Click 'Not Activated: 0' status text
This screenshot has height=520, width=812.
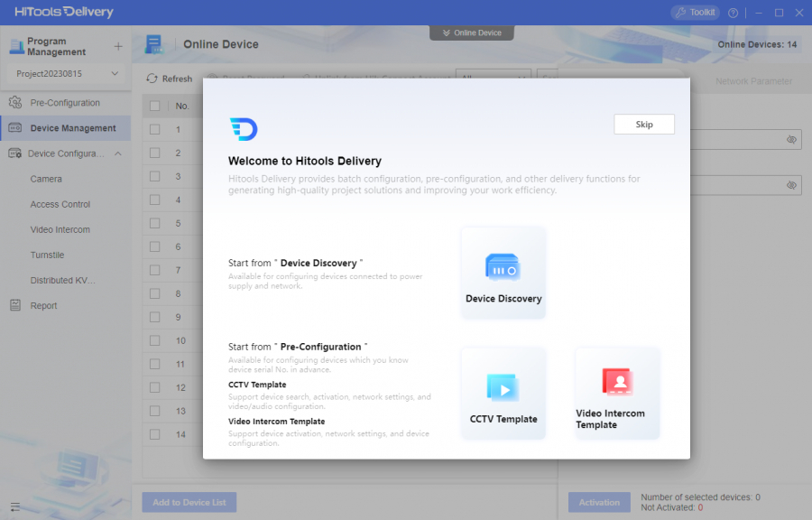click(671, 507)
